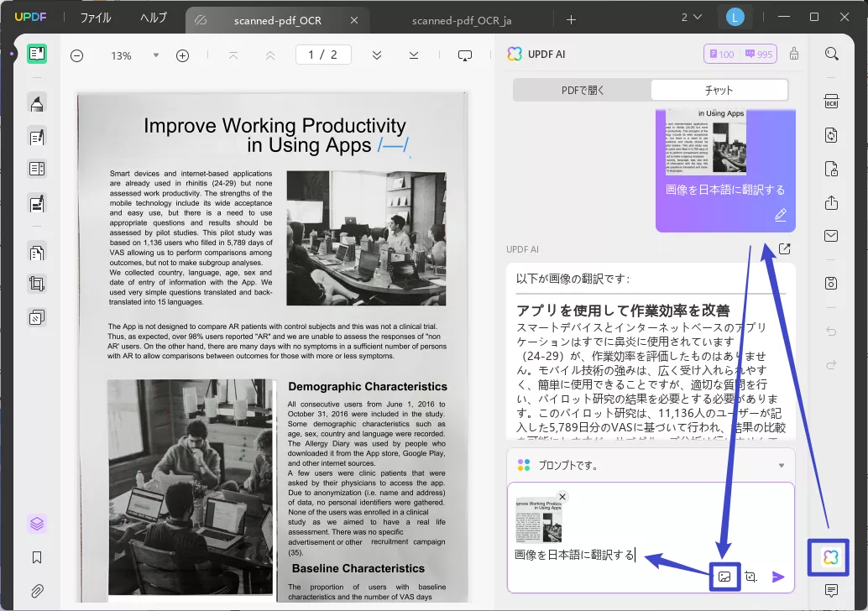Open the Organize Pages tool
Viewport: 868px width, 611px height.
coord(37,253)
